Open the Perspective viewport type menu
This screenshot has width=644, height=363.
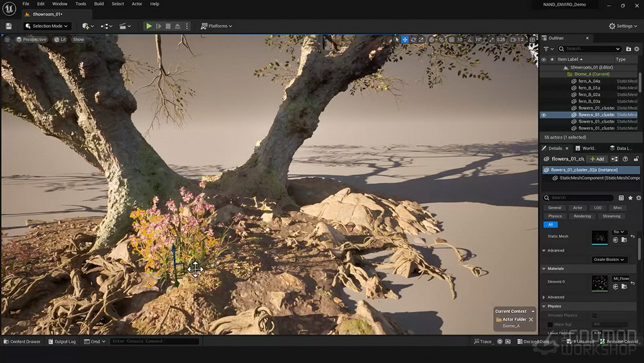pos(31,39)
